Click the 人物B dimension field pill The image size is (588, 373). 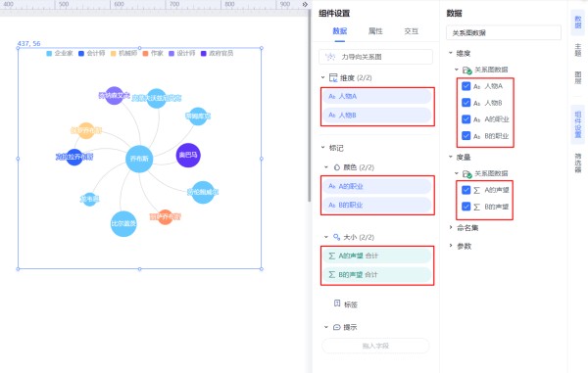point(377,116)
